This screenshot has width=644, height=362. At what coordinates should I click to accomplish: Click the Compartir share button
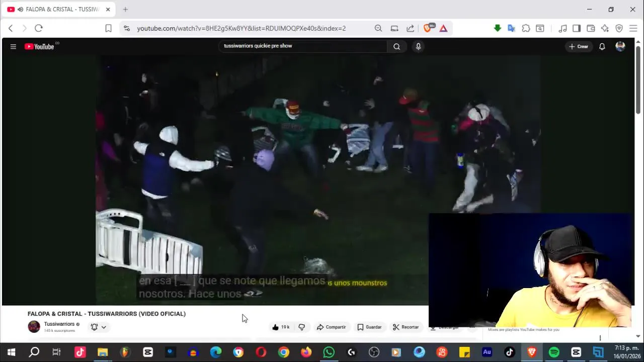[x=331, y=327]
